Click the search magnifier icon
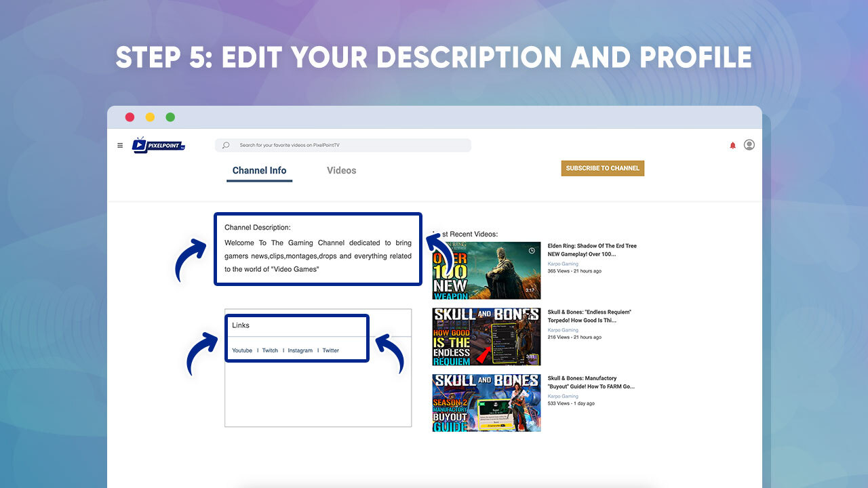 (x=226, y=145)
